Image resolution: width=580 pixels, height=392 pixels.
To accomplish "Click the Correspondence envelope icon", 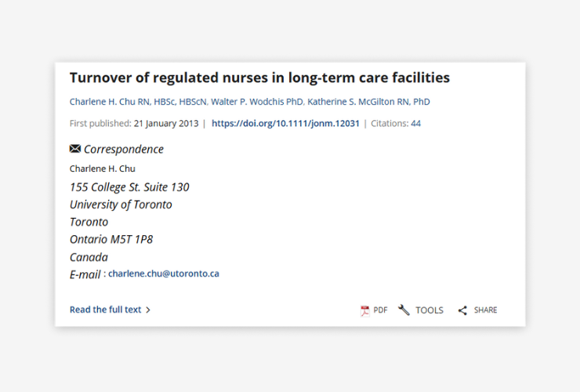I will point(75,148).
